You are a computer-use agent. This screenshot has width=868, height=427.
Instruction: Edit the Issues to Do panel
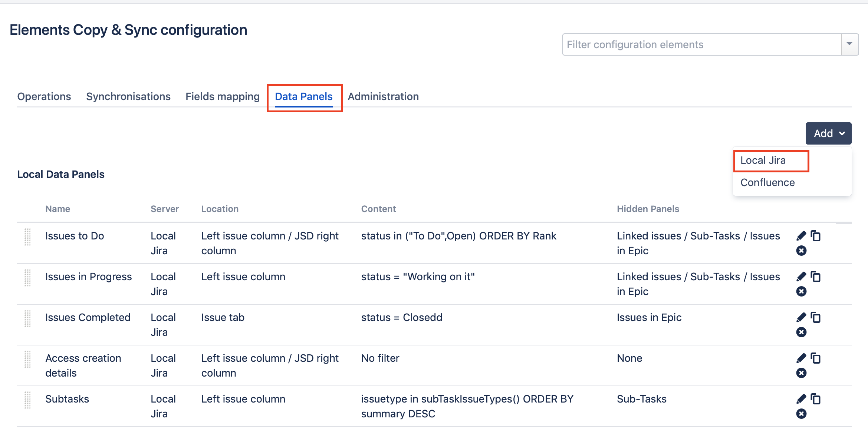tap(801, 236)
